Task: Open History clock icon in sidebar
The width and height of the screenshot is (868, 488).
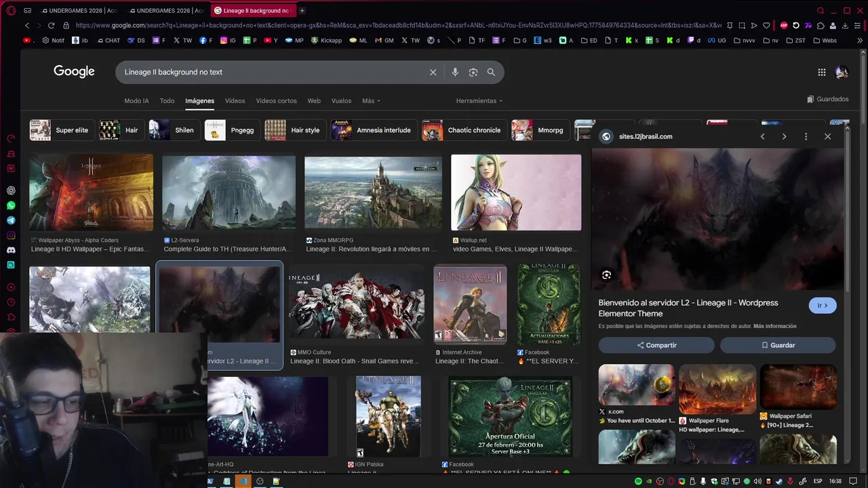Action: (11, 302)
